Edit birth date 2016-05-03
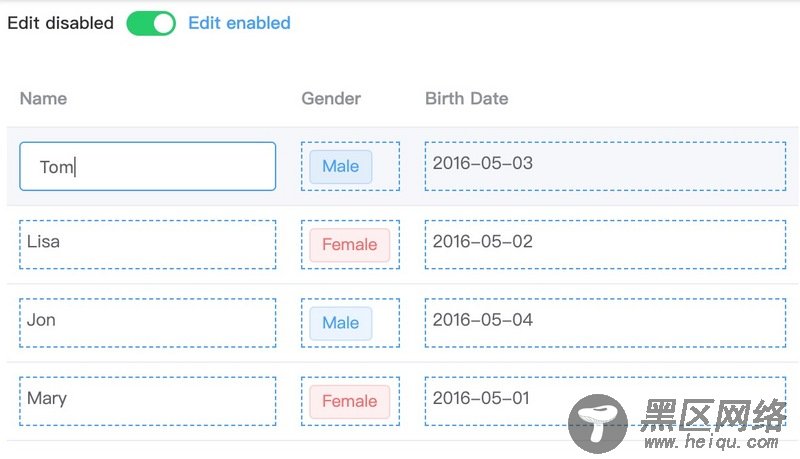The image size is (800, 459). (x=605, y=166)
